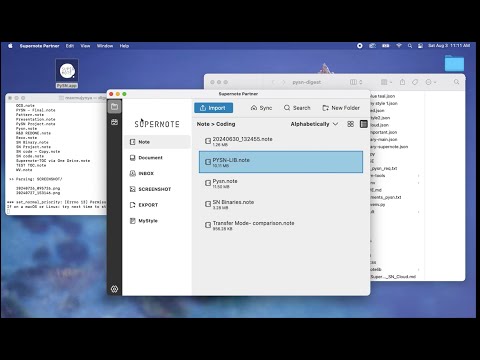Viewport: 480px width, 360px height.
Task: Click the 'SN code.note' line in Terminal
Action: 30,156
